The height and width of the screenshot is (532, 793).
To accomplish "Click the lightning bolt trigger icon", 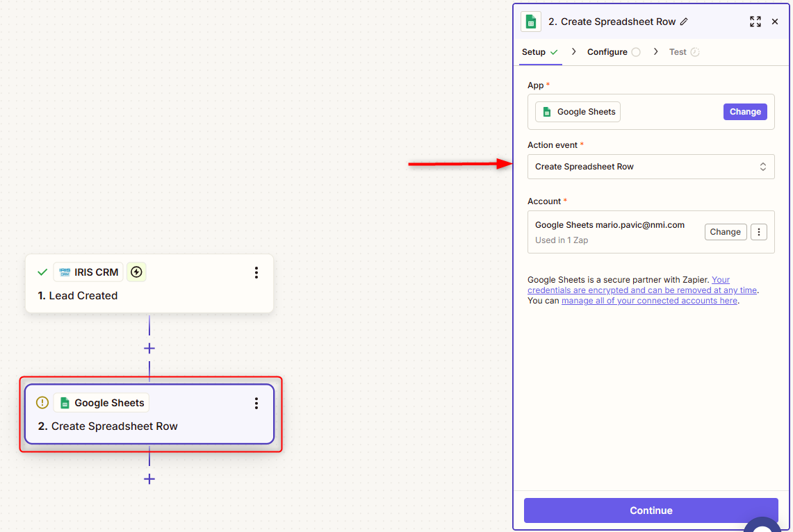I will (x=136, y=272).
